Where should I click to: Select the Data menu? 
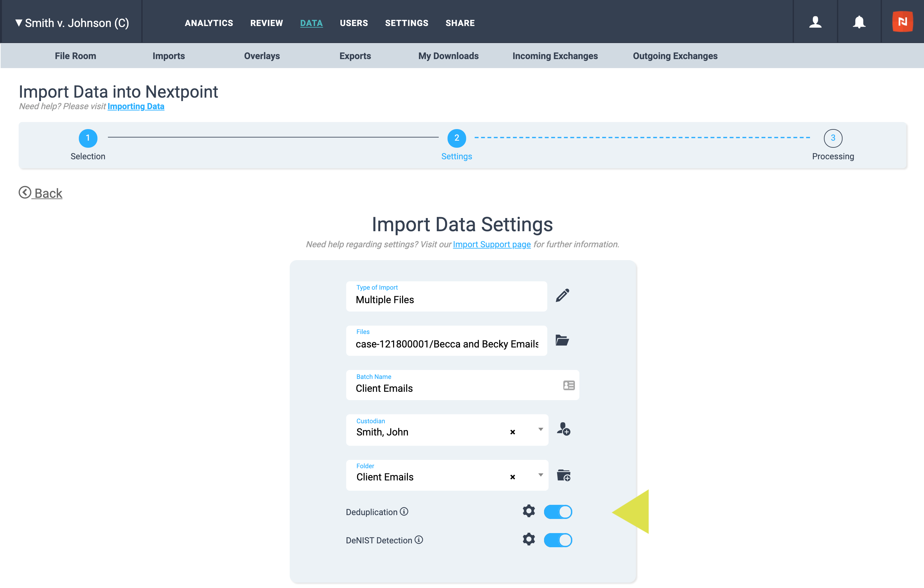(311, 23)
